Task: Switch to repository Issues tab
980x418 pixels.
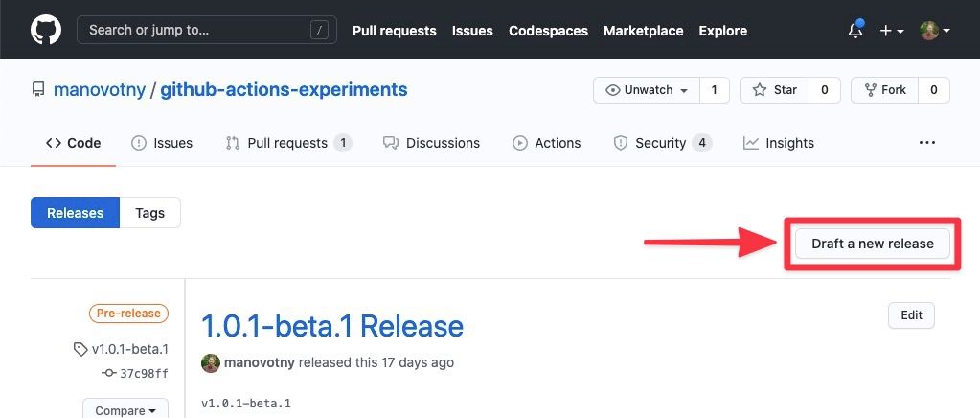Action: coord(162,143)
